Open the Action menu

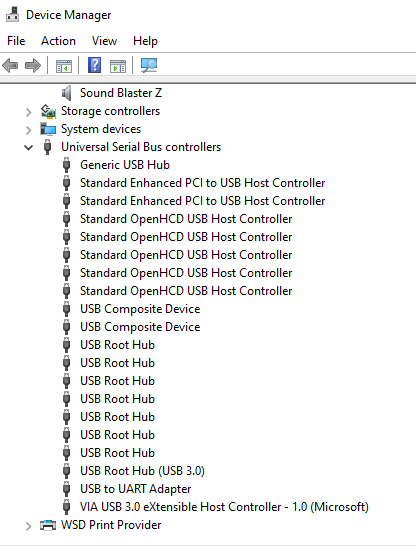pos(58,41)
